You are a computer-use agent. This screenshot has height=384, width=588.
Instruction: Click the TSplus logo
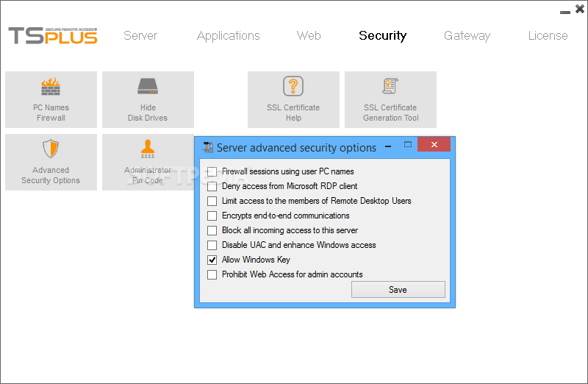[53, 35]
